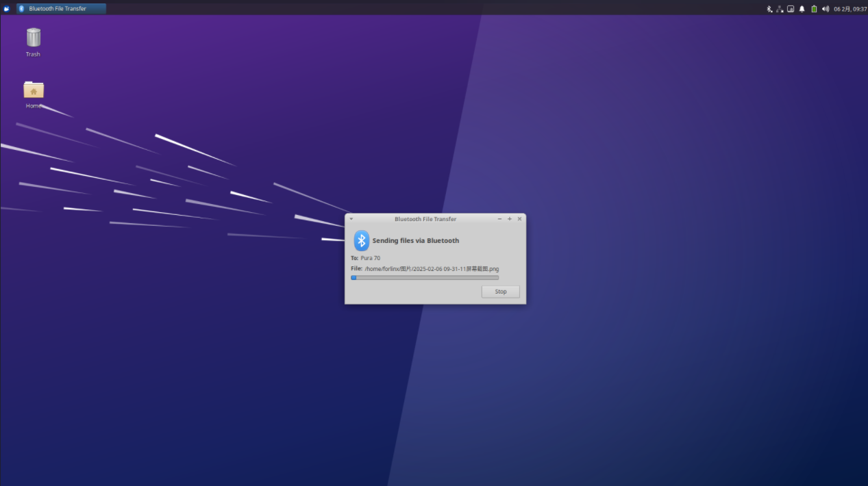Screen dimensions: 868x486
Task: Open the Bluetooth tray icon
Action: coord(769,9)
